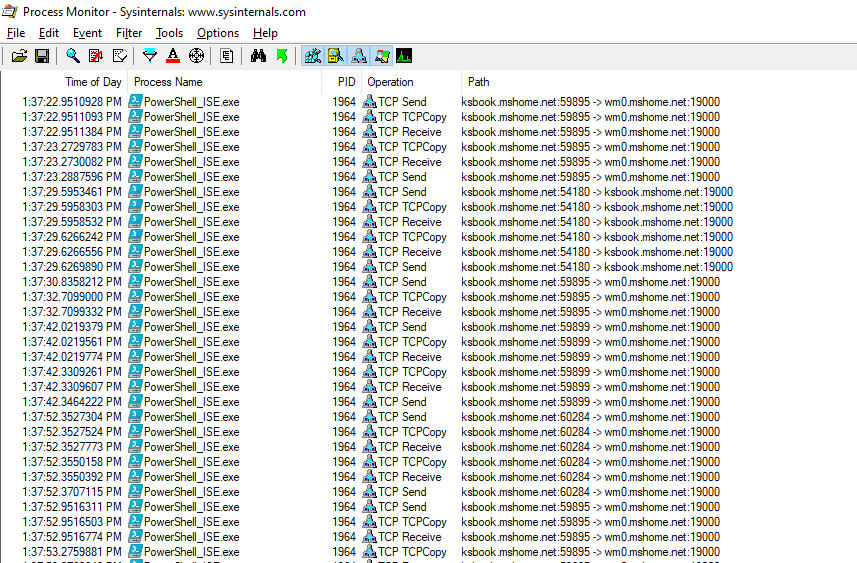Screen dimensions: 857x563
Task: Open the Edit menu
Action: tap(49, 33)
